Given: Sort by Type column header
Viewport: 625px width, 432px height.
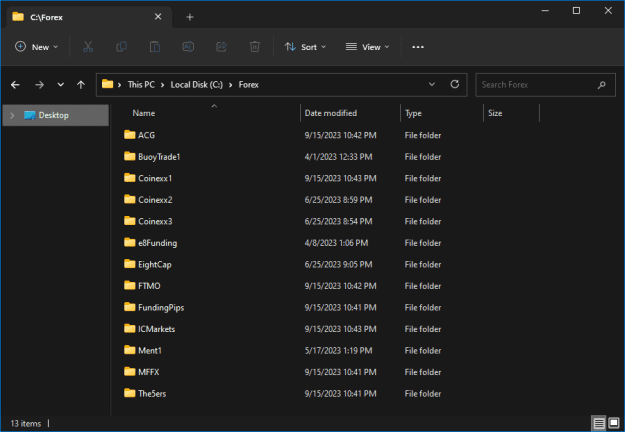Looking at the screenshot, I should [x=413, y=113].
